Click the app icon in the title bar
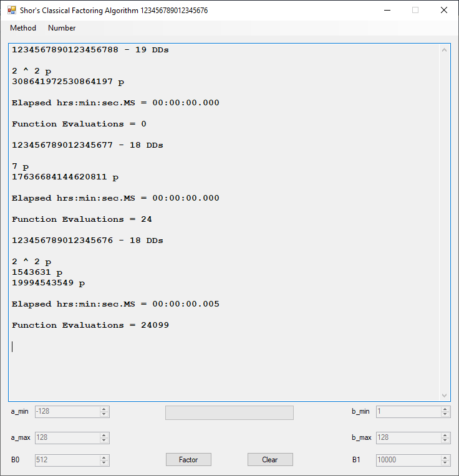The height and width of the screenshot is (476, 459). [11, 11]
